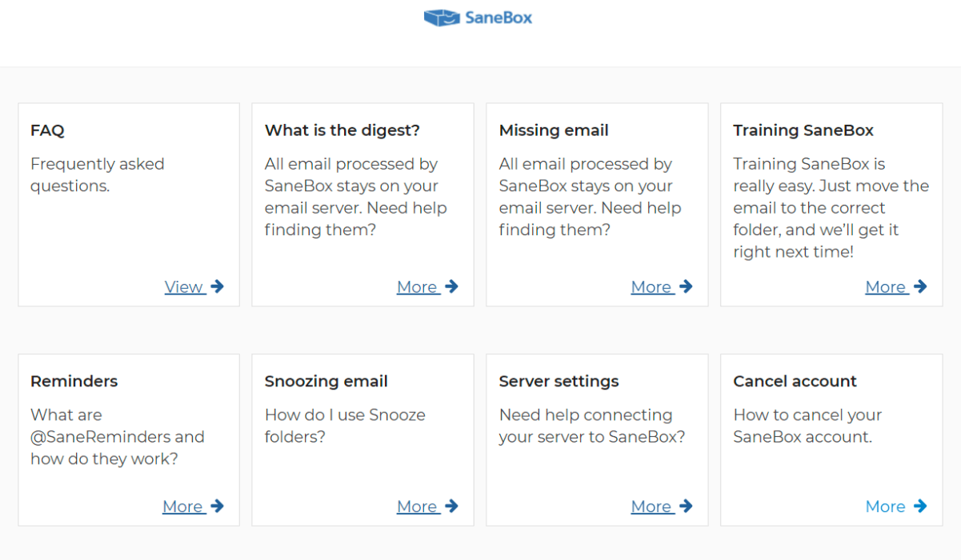Click the arrow icon beside the FAQ View link
Screen dimensions: 961x560
pos(217,286)
